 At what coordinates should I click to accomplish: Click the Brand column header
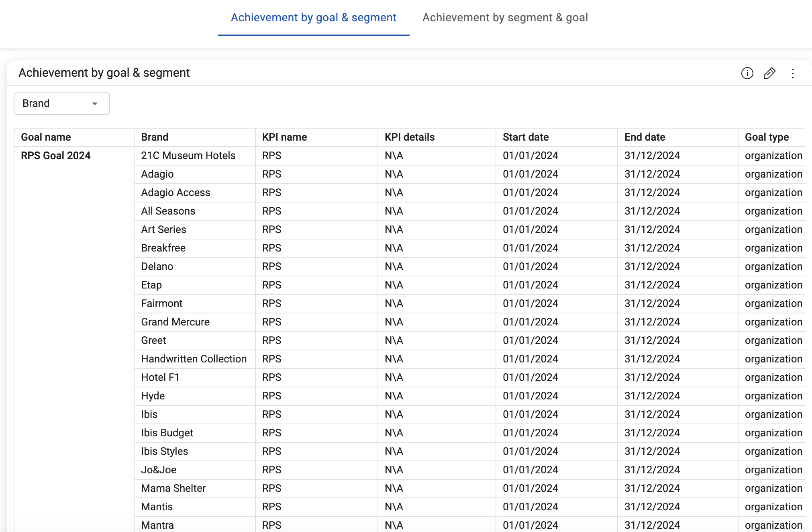pyautogui.click(x=155, y=137)
